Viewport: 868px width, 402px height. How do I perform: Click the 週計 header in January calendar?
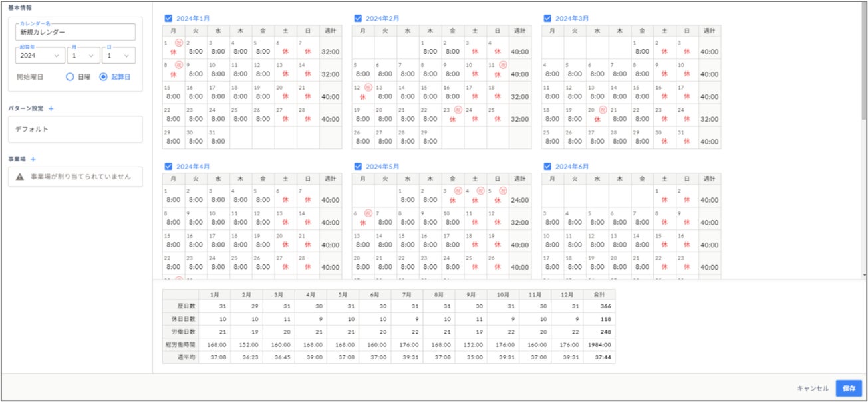click(x=331, y=31)
